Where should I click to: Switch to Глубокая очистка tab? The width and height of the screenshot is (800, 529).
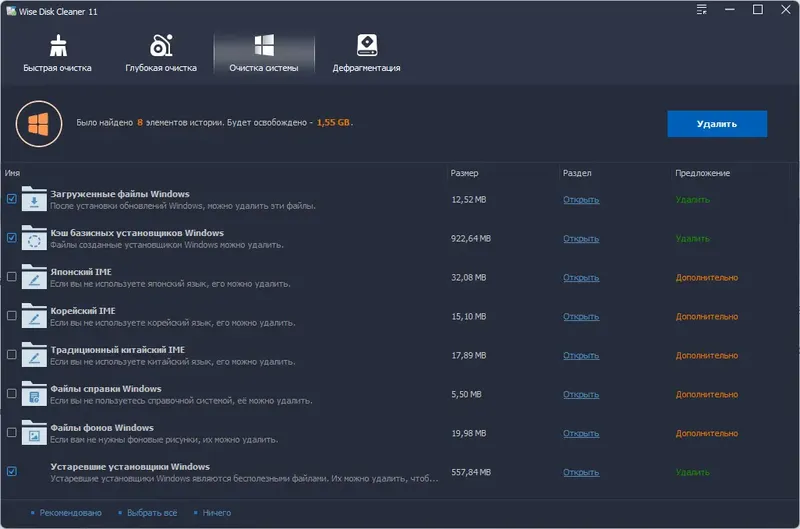pyautogui.click(x=161, y=54)
